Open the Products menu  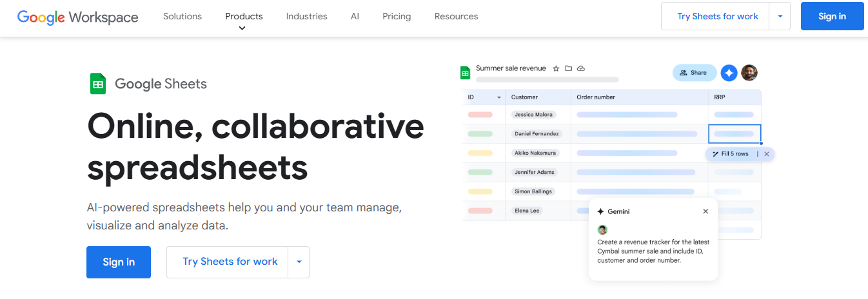coord(244,16)
